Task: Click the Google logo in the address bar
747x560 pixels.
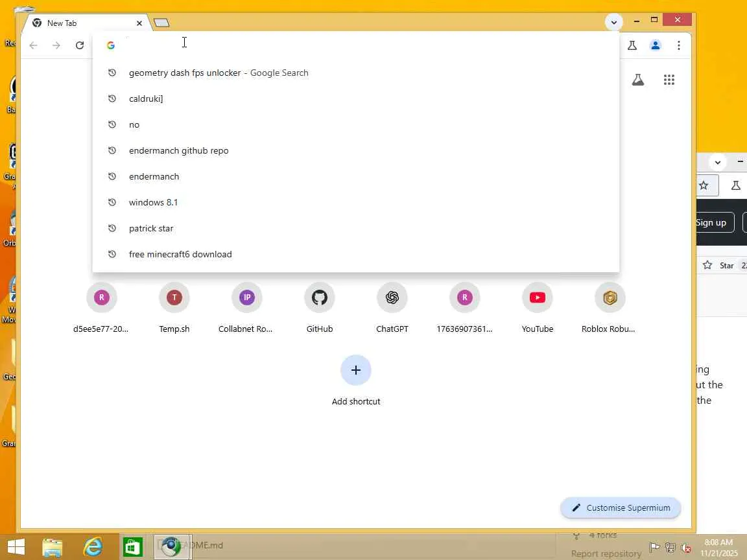Action: click(110, 45)
